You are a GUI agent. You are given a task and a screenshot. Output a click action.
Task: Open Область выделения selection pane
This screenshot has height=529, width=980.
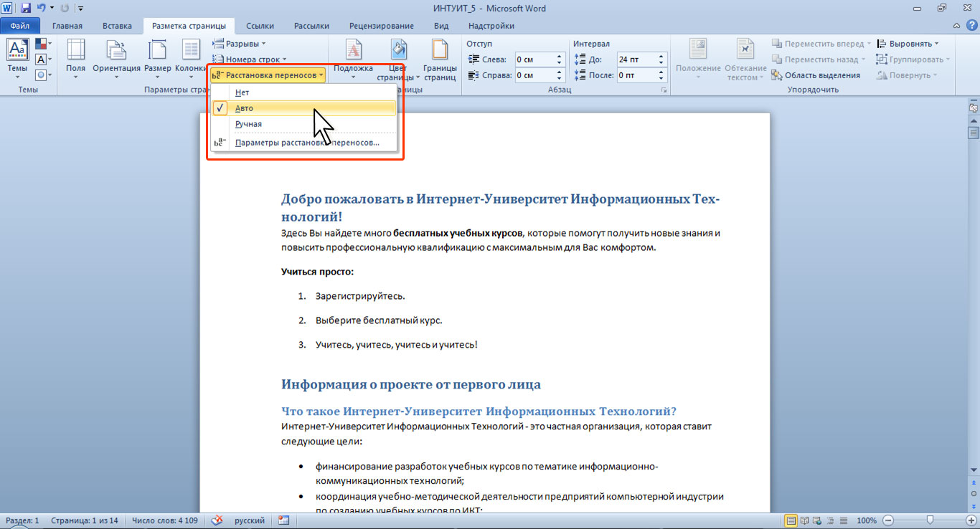click(x=816, y=75)
